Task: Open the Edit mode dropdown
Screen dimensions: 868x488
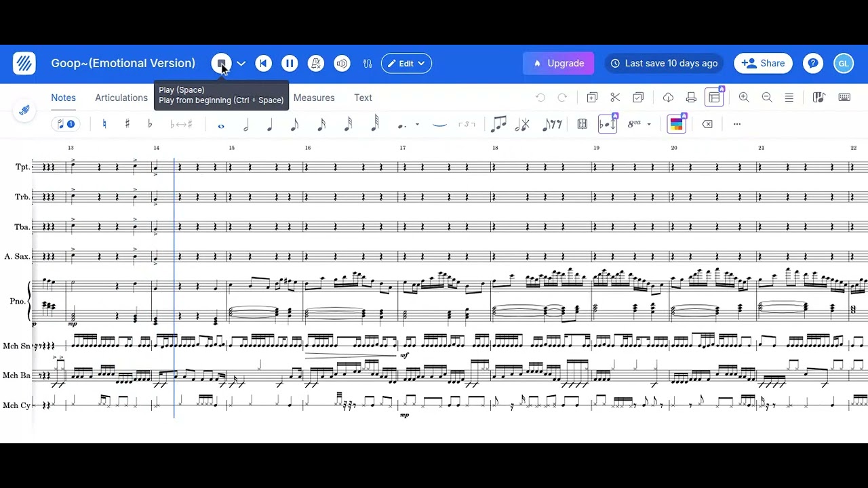Action: (406, 64)
